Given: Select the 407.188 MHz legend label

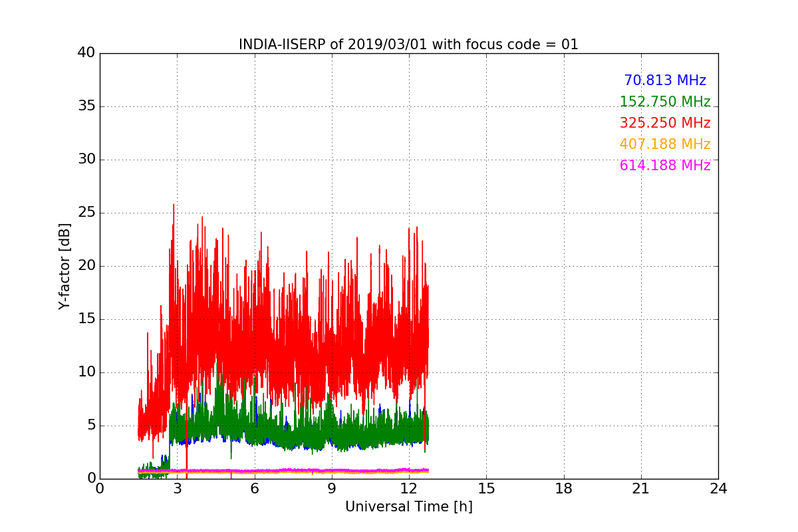Looking at the screenshot, I should tap(665, 144).
